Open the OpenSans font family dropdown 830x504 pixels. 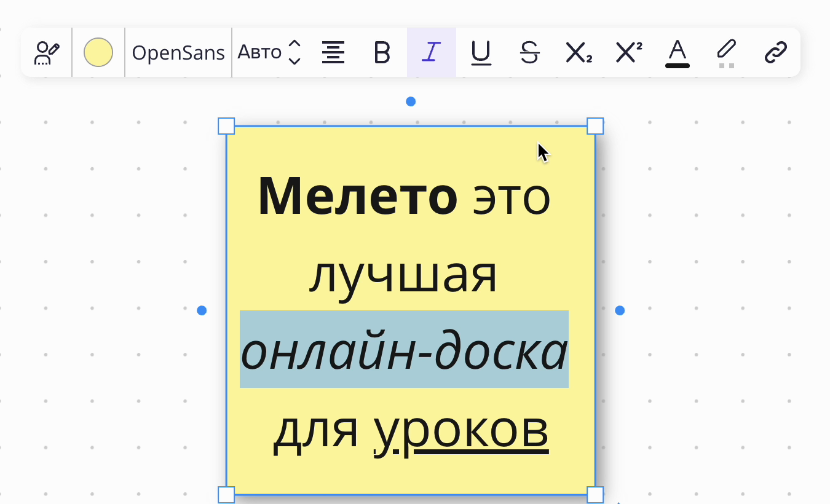pyautogui.click(x=178, y=53)
